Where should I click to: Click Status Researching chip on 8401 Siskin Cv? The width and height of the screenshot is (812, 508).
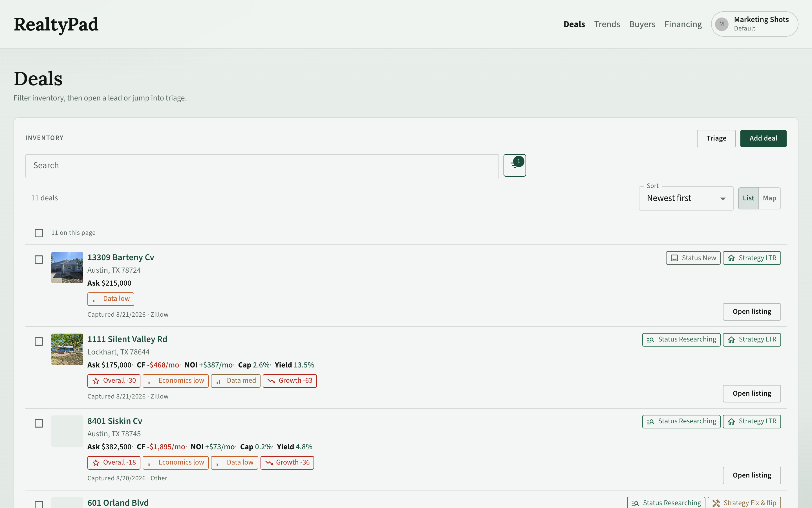pyautogui.click(x=681, y=422)
